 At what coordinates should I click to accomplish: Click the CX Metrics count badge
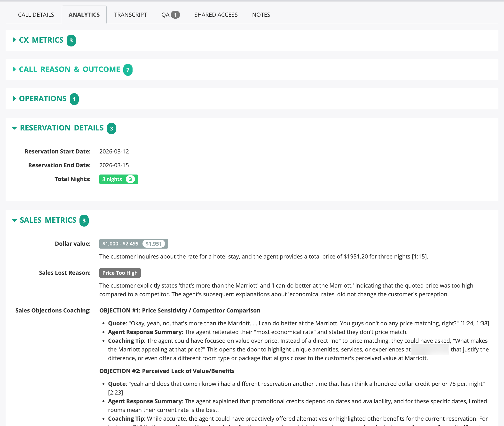71,40
